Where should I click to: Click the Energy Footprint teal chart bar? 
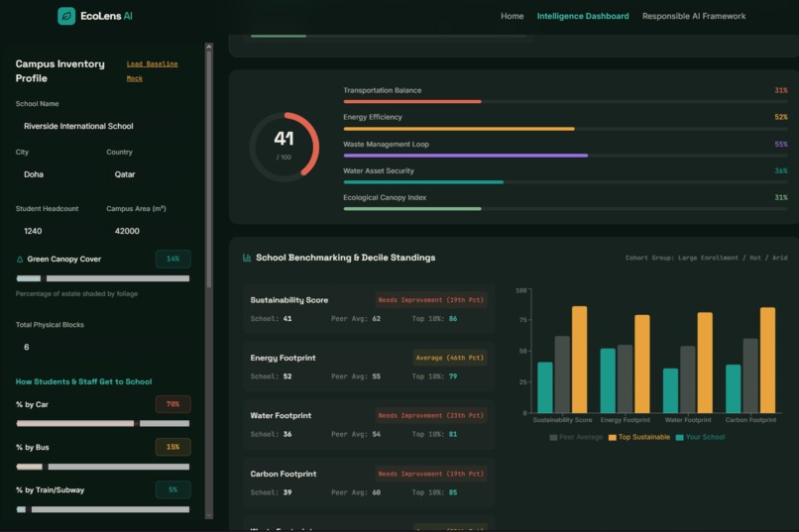(x=608, y=380)
